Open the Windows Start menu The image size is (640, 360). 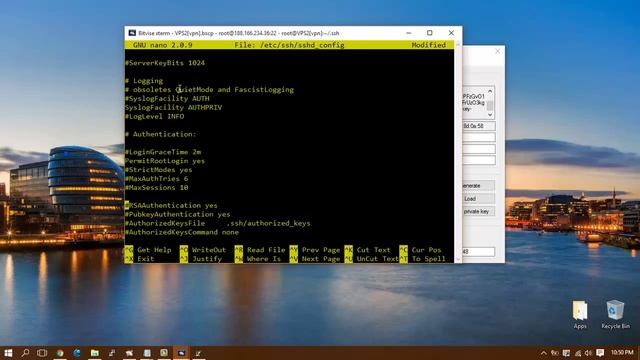[8, 353]
